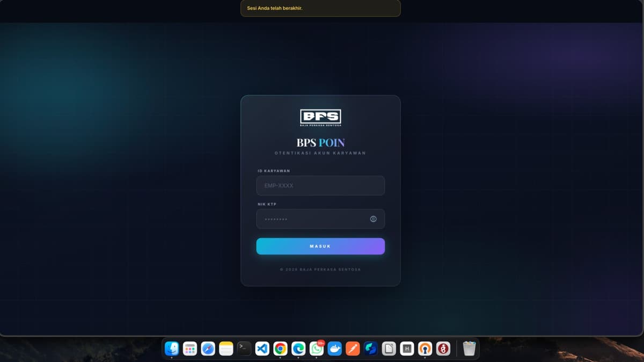This screenshot has width=644, height=362.
Task: Click the BPS POIN title text
Action: tap(320, 143)
